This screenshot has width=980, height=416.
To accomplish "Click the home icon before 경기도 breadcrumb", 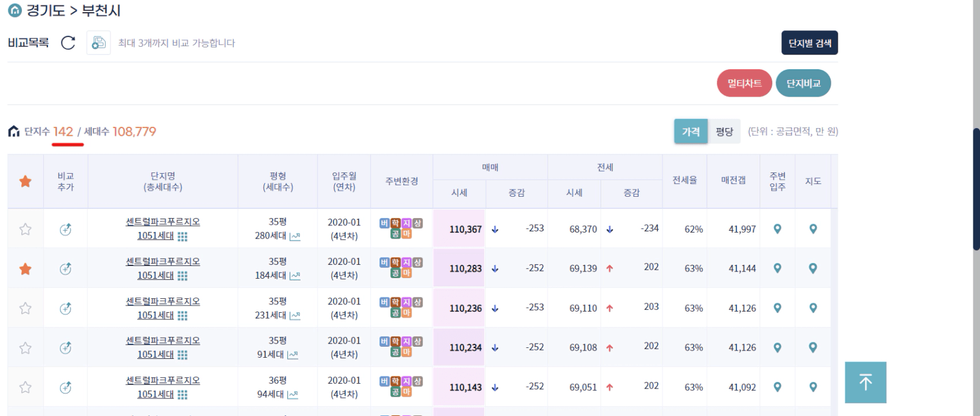I will (x=15, y=11).
